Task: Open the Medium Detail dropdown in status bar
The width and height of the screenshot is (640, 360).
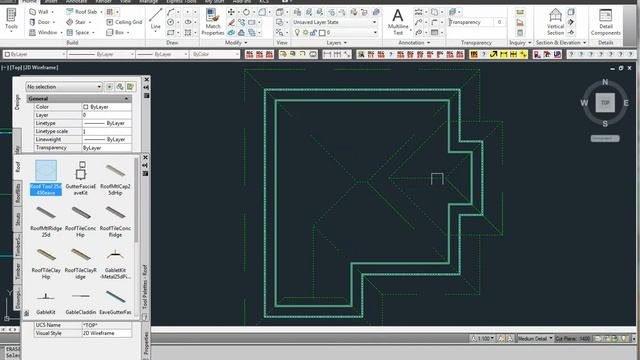Action: click(x=535, y=338)
